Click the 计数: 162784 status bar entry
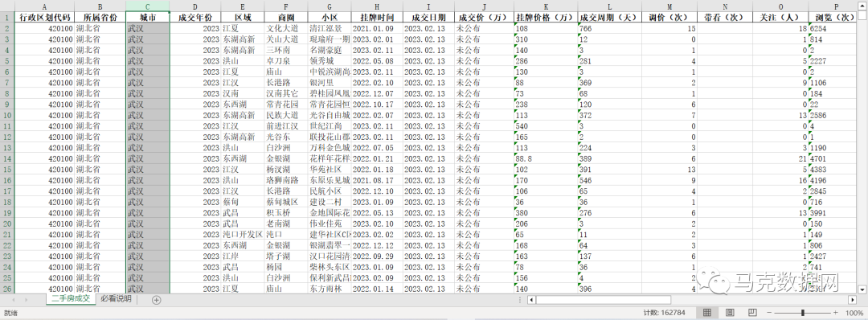868x320 pixels. click(665, 313)
